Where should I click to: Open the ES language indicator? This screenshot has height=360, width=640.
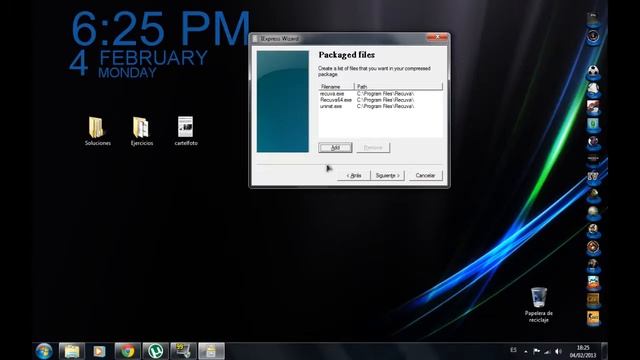(513, 350)
